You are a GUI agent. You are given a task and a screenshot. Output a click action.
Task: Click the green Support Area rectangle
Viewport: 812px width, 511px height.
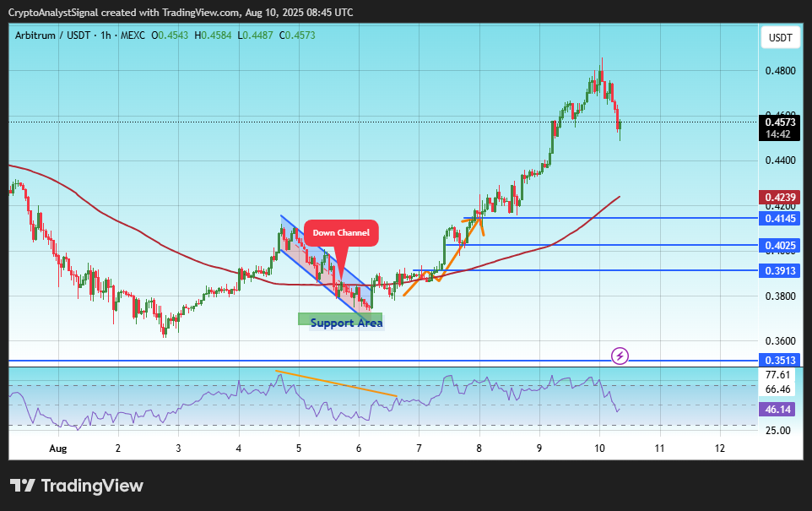(x=340, y=318)
